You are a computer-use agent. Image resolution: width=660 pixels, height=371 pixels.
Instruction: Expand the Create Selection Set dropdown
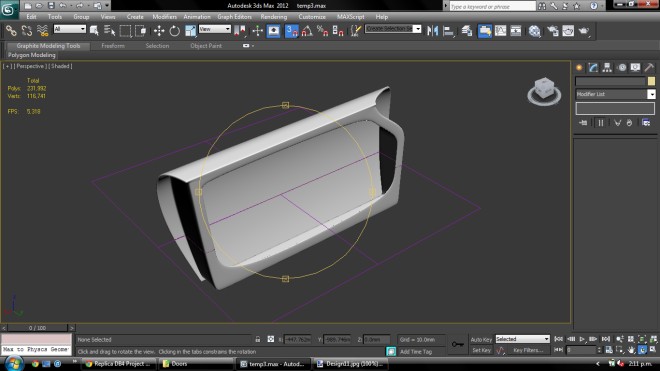[x=417, y=29]
